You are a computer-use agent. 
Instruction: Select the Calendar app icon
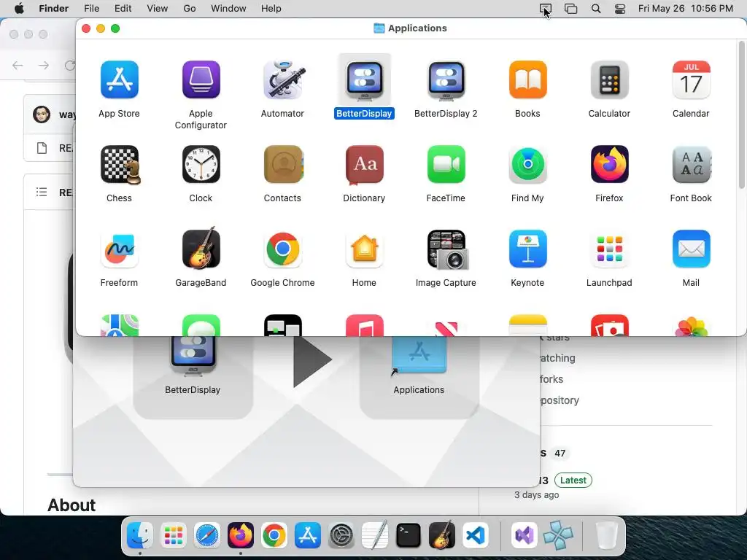click(691, 79)
